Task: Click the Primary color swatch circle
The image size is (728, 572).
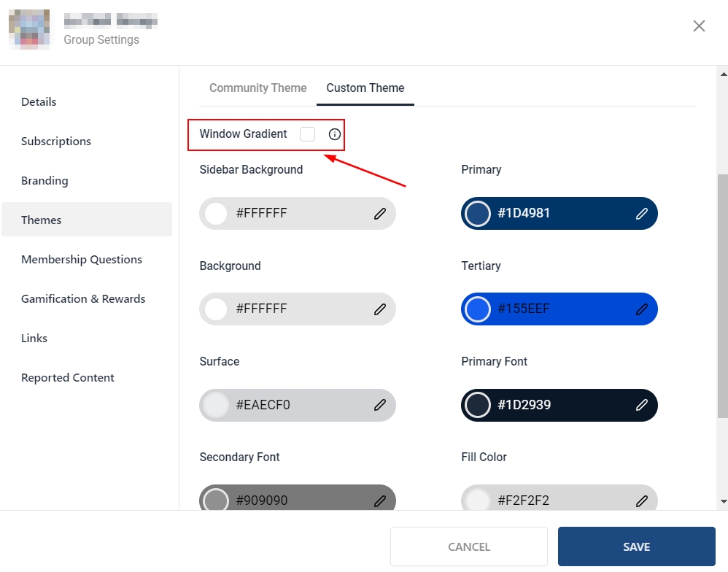Action: 478,214
